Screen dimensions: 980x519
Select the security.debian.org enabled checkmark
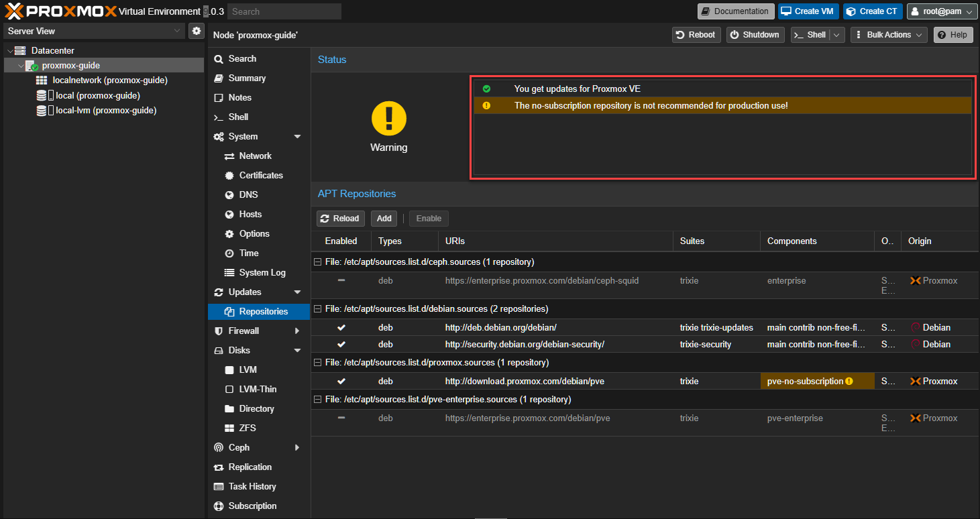[x=341, y=344]
